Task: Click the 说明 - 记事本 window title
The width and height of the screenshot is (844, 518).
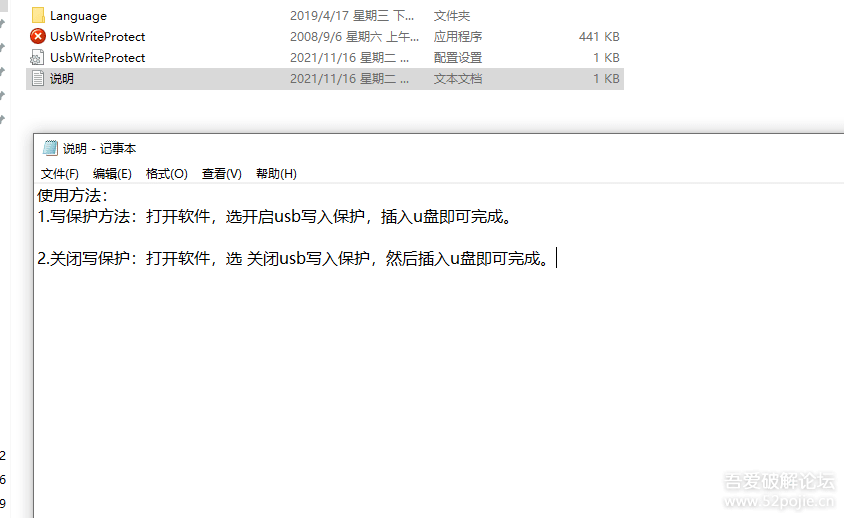Action: click(x=99, y=148)
